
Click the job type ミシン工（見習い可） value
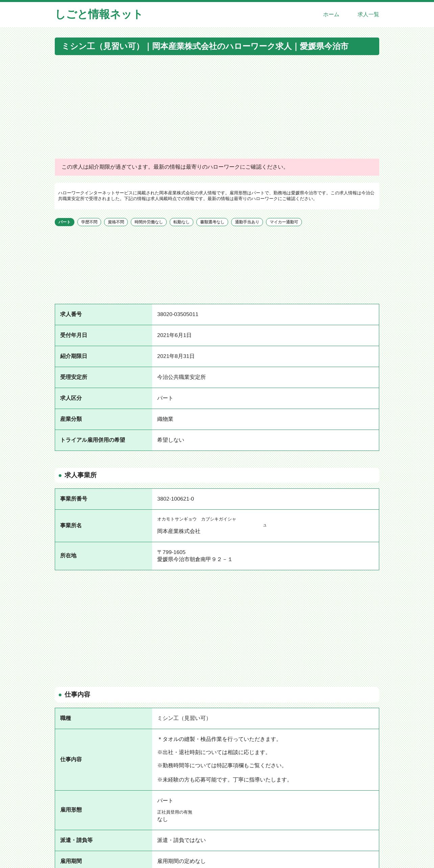pos(184,718)
